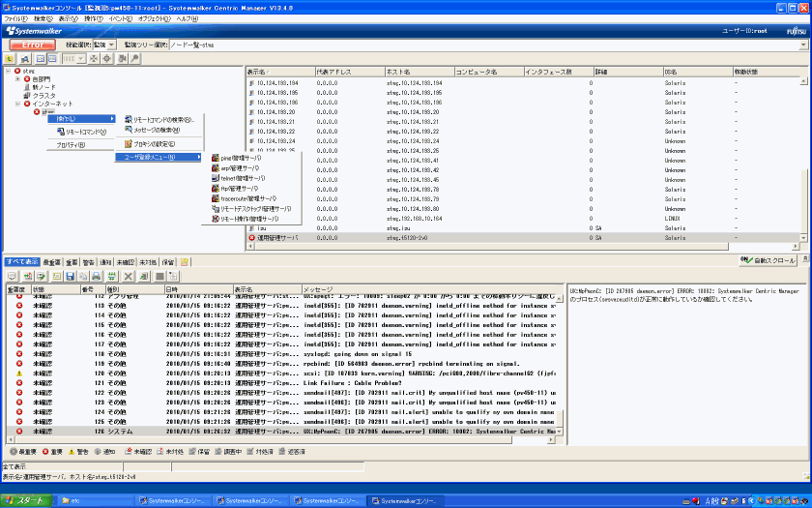Screen dimensions: 812x508
Task: Click the gray stop square icon
Action: click(160, 277)
